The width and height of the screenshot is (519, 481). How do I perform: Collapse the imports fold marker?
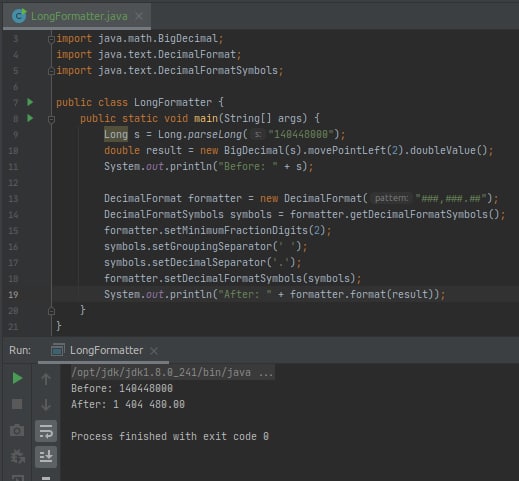tap(51, 40)
